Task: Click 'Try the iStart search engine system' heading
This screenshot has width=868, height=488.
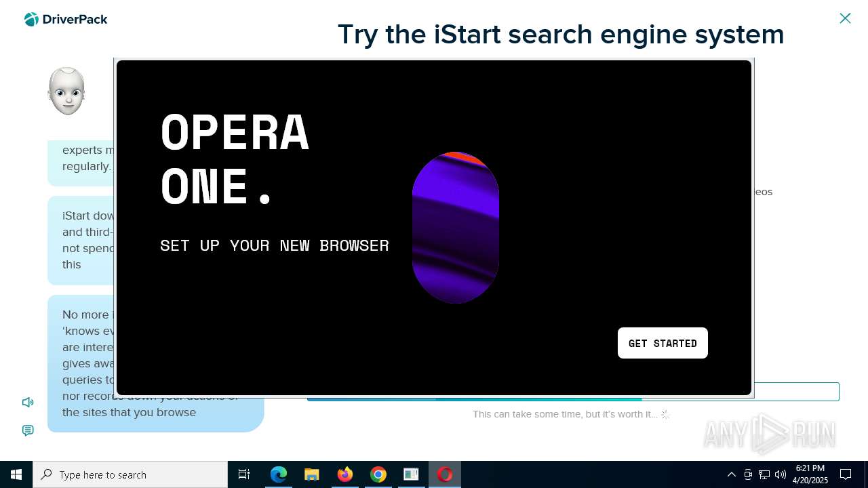Action: pos(561,34)
